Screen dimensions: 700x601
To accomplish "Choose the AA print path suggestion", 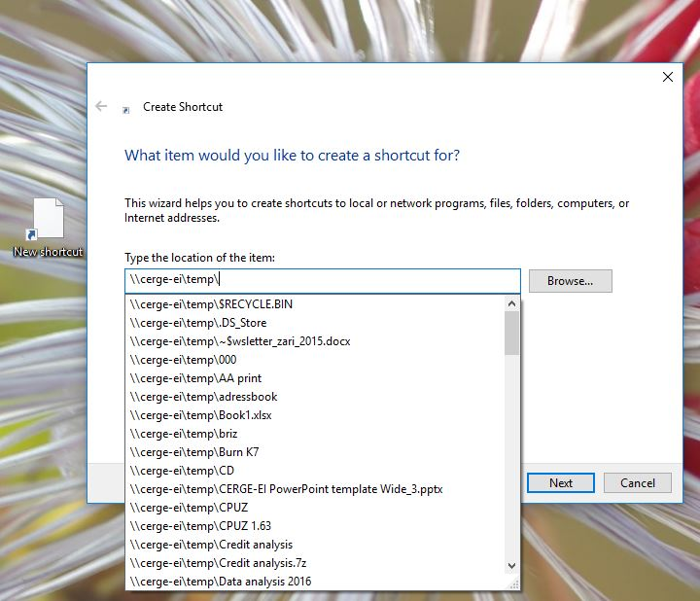I will (195, 378).
